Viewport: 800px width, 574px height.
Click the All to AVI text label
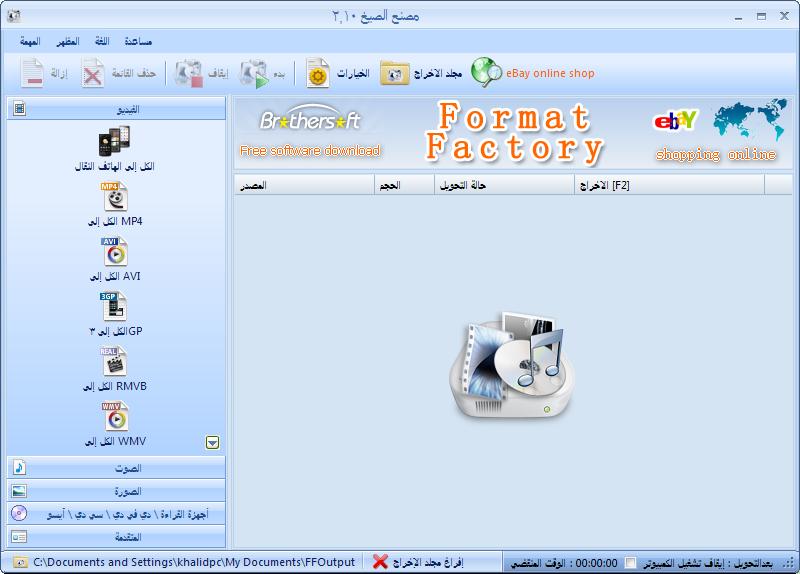(x=115, y=277)
